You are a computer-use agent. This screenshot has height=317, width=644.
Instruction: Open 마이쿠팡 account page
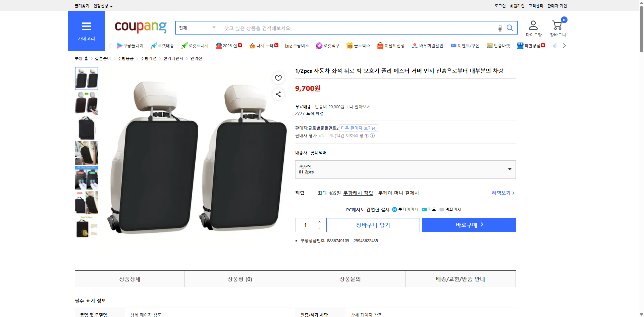tap(533, 28)
